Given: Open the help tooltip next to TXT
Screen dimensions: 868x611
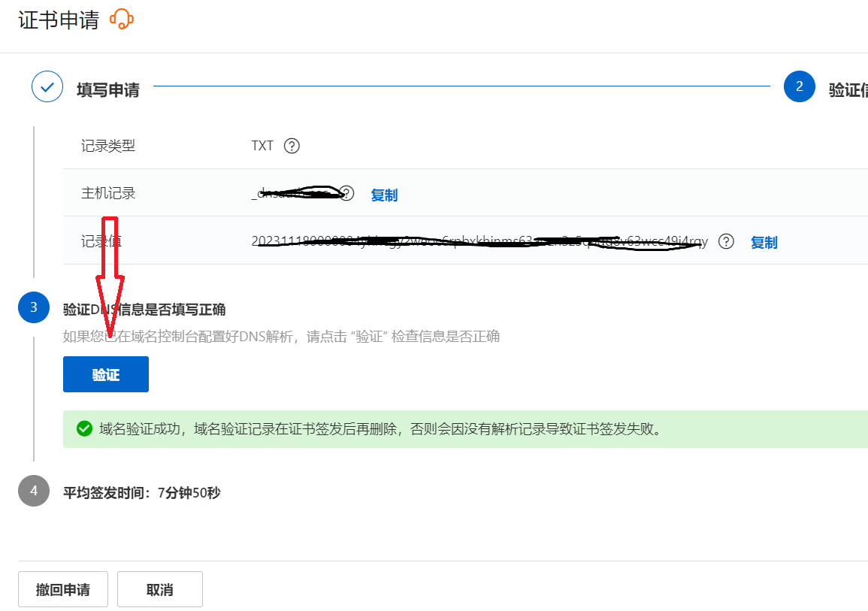Looking at the screenshot, I should point(292,146).
